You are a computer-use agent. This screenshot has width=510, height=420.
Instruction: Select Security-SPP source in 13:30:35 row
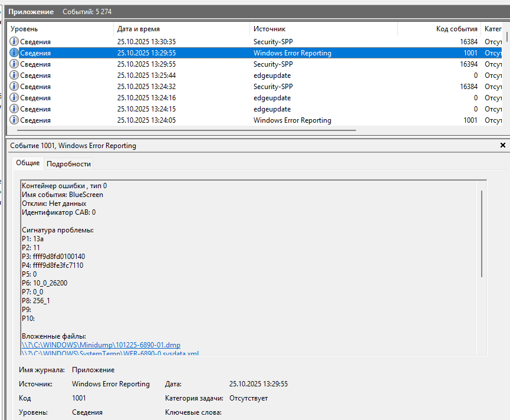click(x=273, y=42)
